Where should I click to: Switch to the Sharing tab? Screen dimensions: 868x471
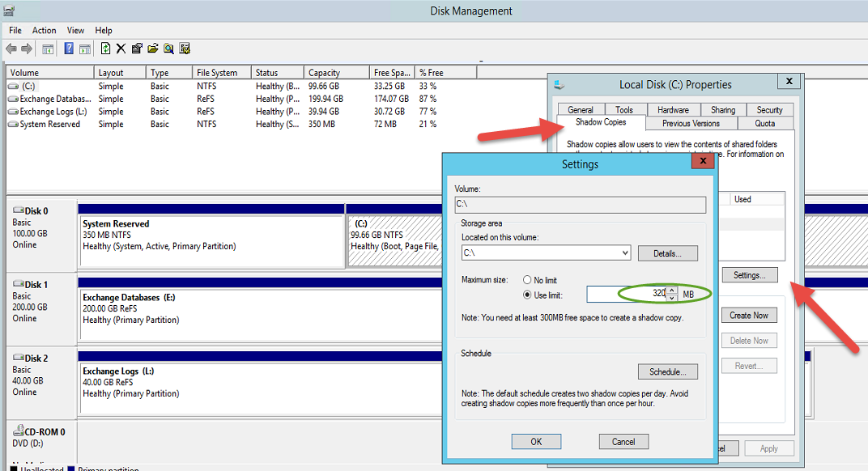pos(723,109)
